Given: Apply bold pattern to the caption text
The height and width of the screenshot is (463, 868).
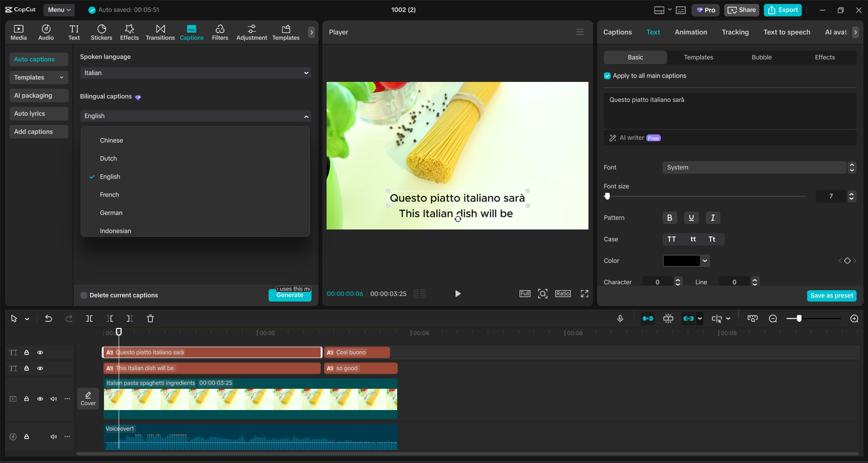Looking at the screenshot, I should click(x=670, y=218).
